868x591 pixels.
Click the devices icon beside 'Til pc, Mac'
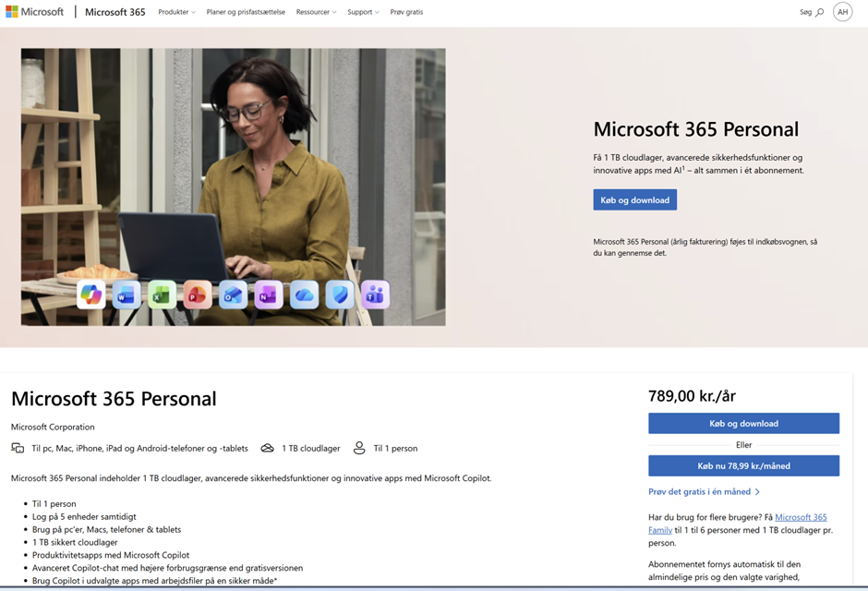click(18, 448)
